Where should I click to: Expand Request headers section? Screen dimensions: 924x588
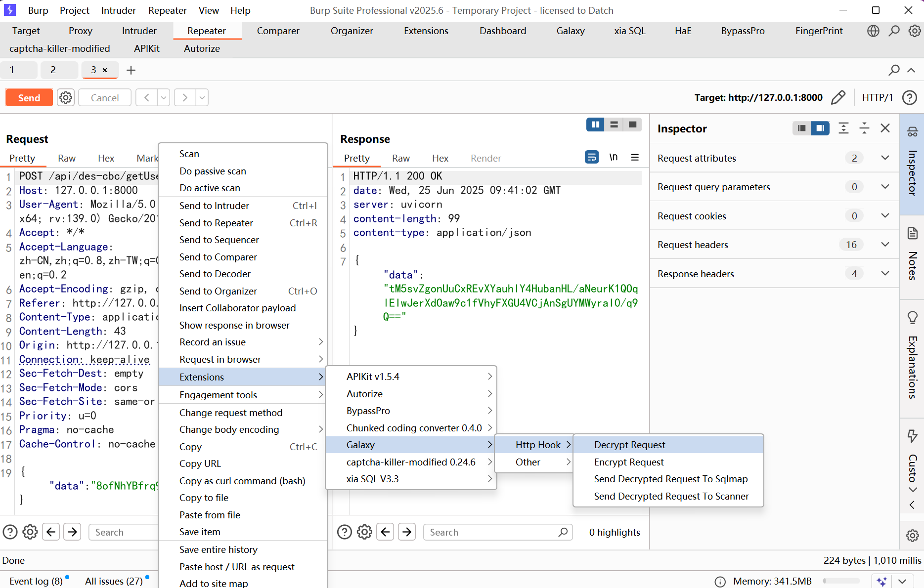tap(885, 245)
